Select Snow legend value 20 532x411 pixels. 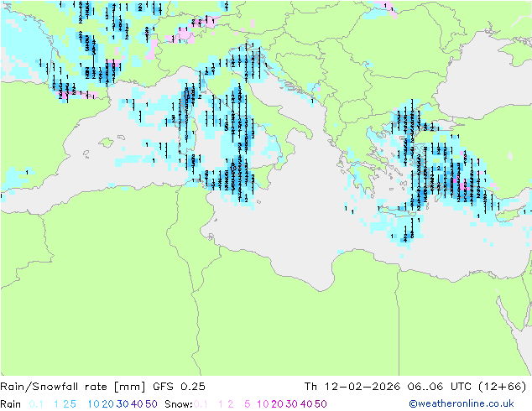click(277, 404)
